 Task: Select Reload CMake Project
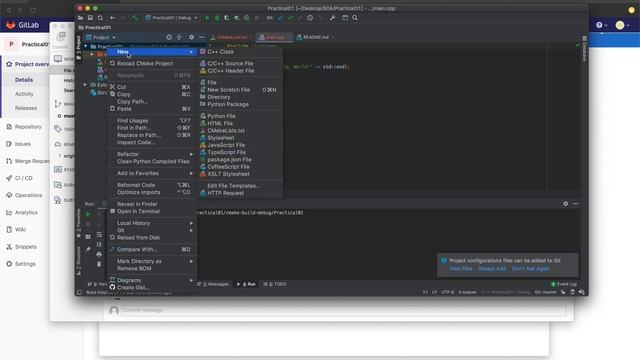coord(144,64)
